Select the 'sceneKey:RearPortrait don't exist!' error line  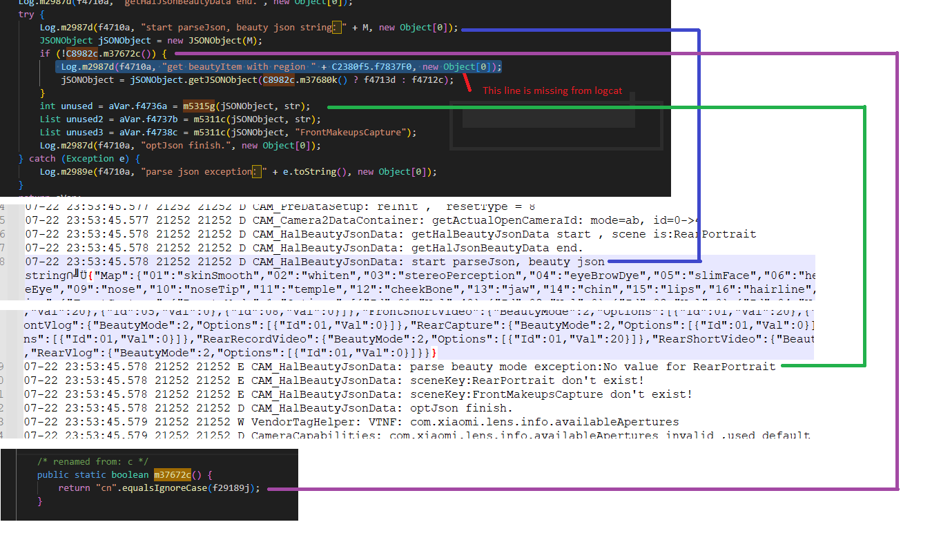coord(333,380)
